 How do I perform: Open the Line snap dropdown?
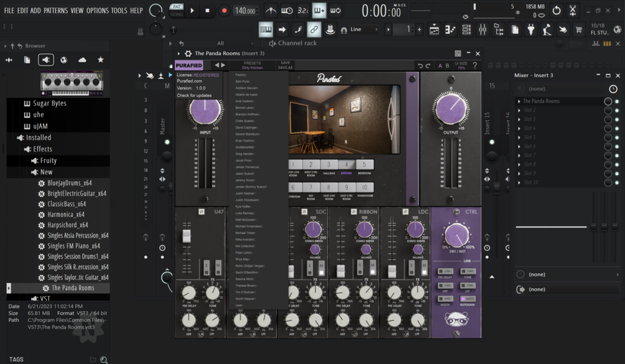tap(364, 29)
